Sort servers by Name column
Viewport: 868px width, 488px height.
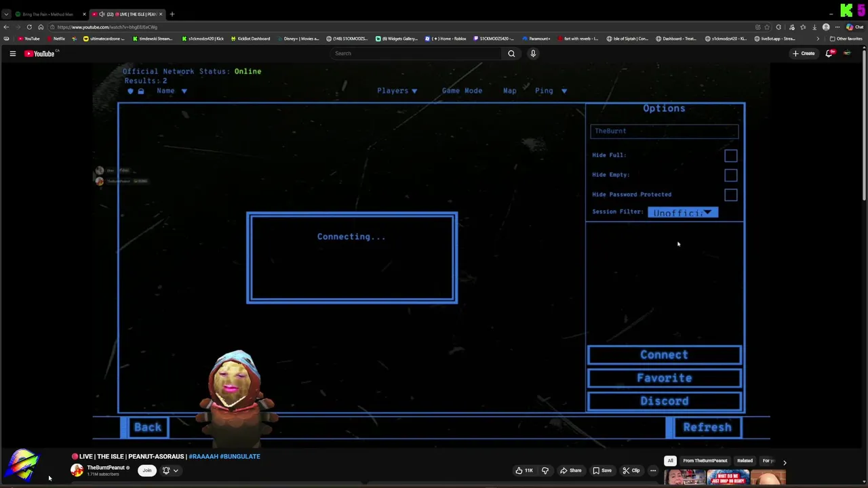click(x=172, y=91)
